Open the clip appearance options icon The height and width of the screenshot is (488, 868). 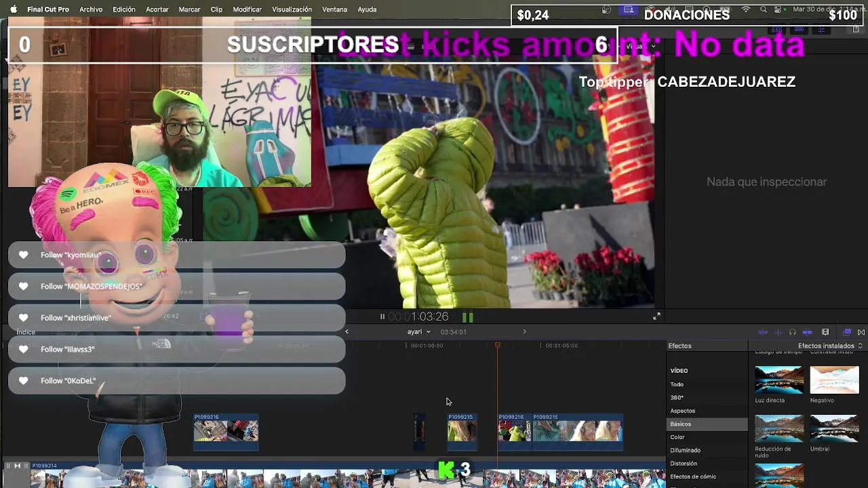(x=825, y=332)
